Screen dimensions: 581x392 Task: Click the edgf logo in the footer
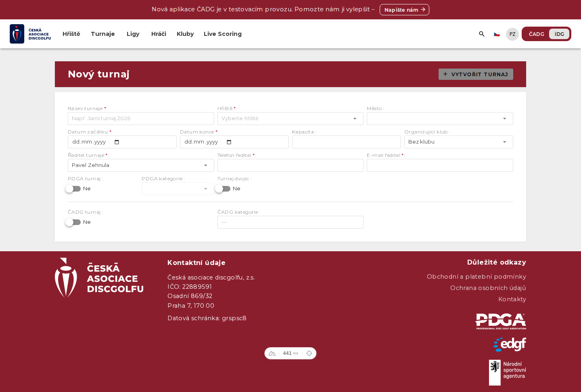tap(510, 344)
